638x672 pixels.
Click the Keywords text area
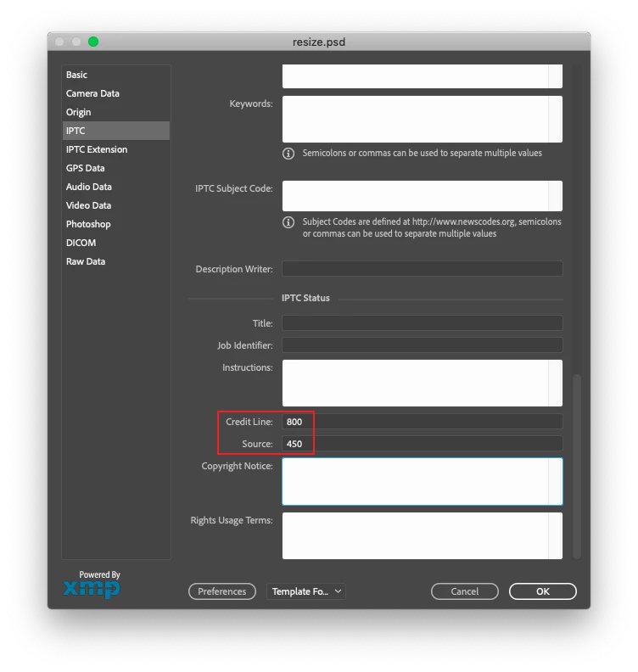tap(422, 119)
